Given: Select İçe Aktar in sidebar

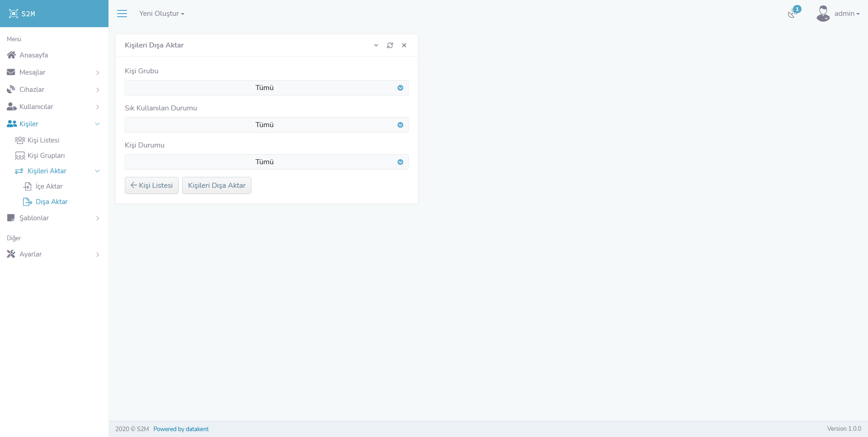Looking at the screenshot, I should point(49,186).
